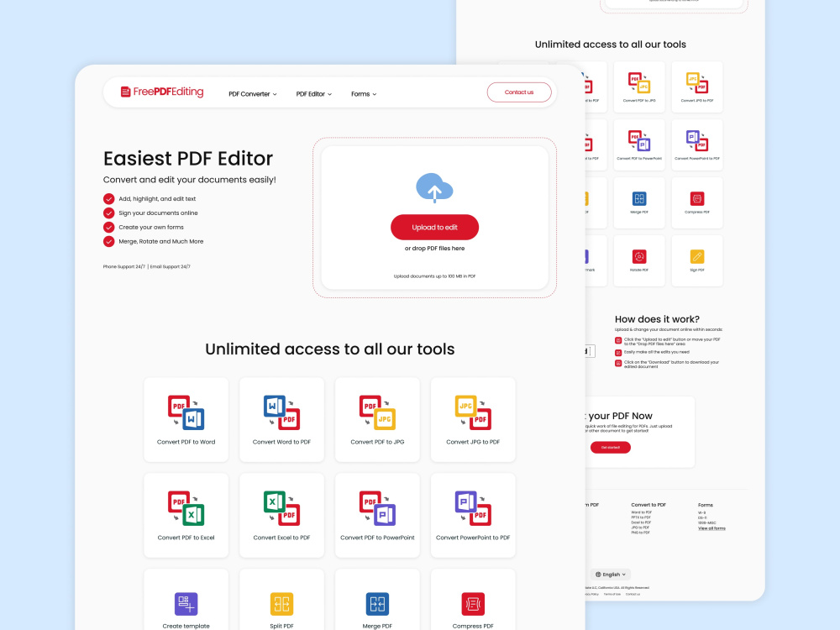This screenshot has height=630, width=840.
Task: Click checkmark beside 'Add, highlight, and edit text'
Action: tap(108, 199)
